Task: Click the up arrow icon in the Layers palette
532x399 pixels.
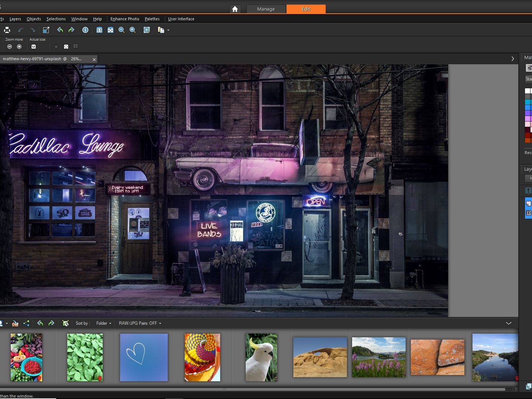Action: [528, 191]
